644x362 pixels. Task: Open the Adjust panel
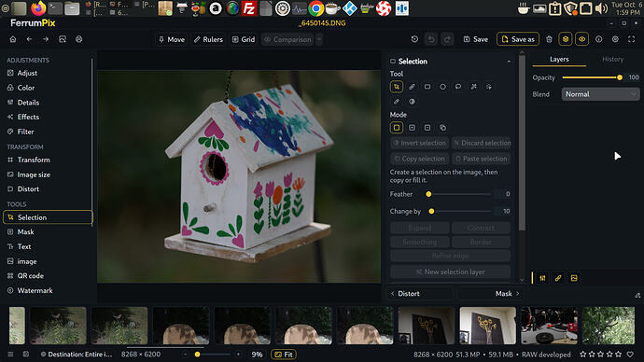click(48, 73)
